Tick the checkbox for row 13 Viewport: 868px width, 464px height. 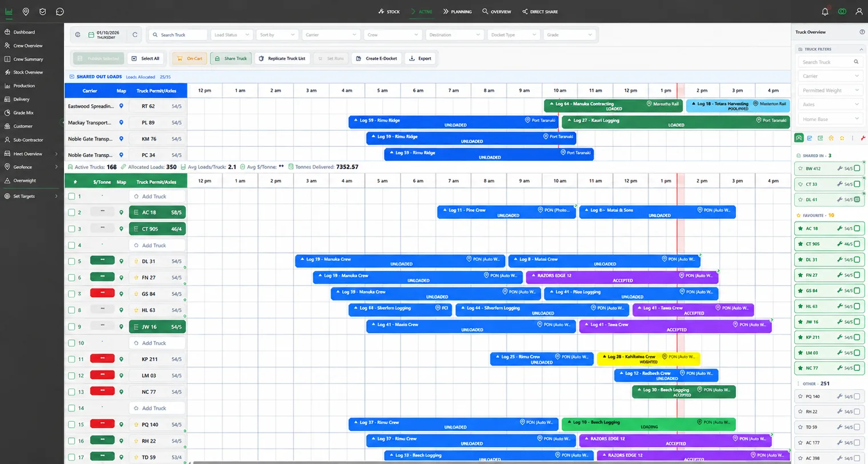point(71,392)
